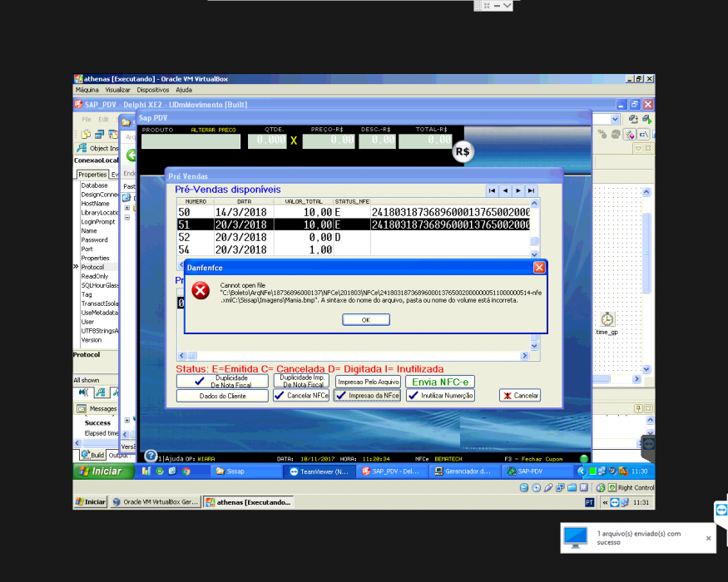The width and height of the screenshot is (728, 582).
Task: Click Impresao Pelo Arquivo button
Action: point(369,382)
